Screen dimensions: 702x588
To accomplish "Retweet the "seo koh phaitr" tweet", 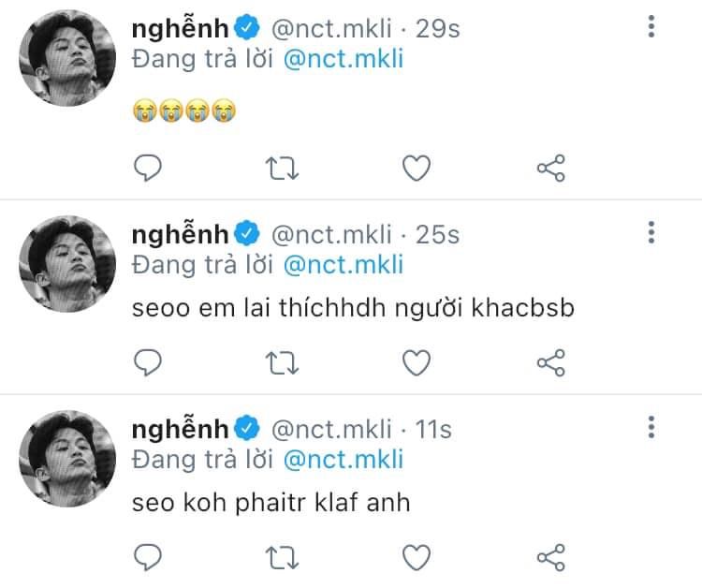I will pos(282,558).
